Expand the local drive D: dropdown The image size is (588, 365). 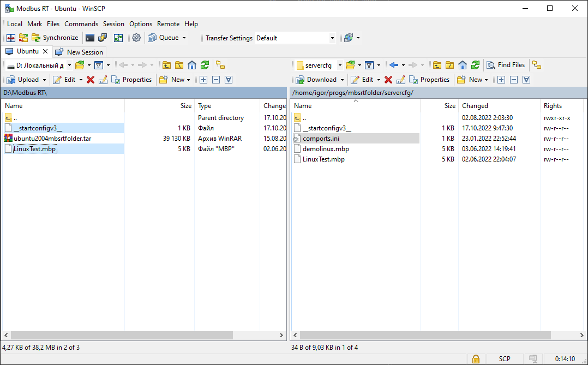click(69, 65)
